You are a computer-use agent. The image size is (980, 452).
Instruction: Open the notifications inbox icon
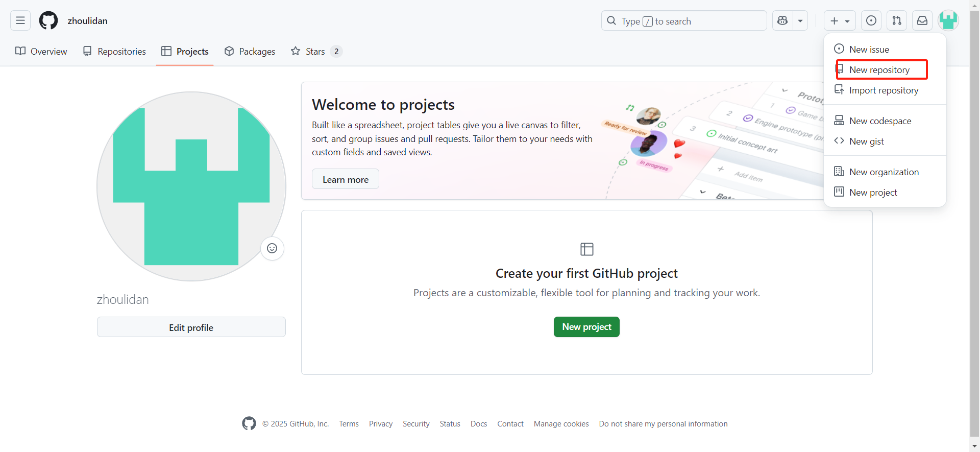pos(922,20)
